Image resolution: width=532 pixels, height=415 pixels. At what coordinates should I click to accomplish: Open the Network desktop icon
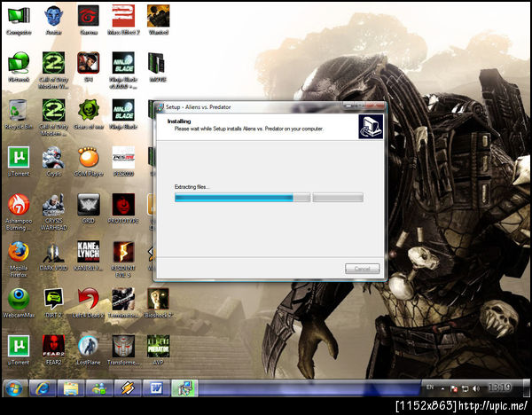(x=19, y=67)
